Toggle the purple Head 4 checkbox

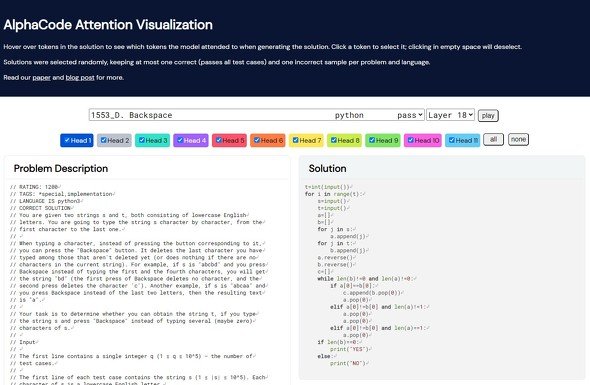tap(180, 140)
